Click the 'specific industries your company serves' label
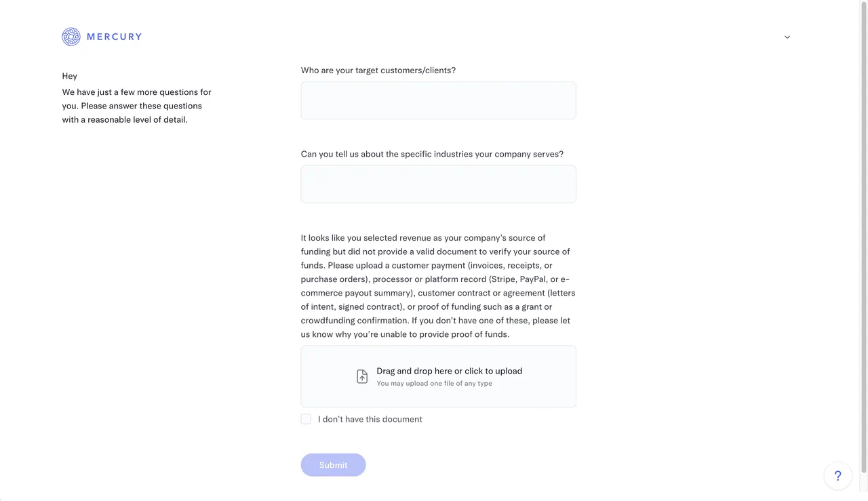 (x=432, y=154)
